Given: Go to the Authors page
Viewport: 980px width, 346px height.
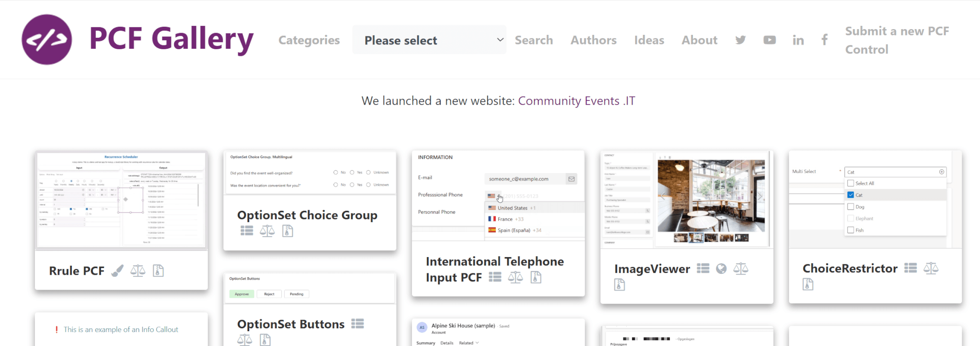Looking at the screenshot, I should (593, 40).
